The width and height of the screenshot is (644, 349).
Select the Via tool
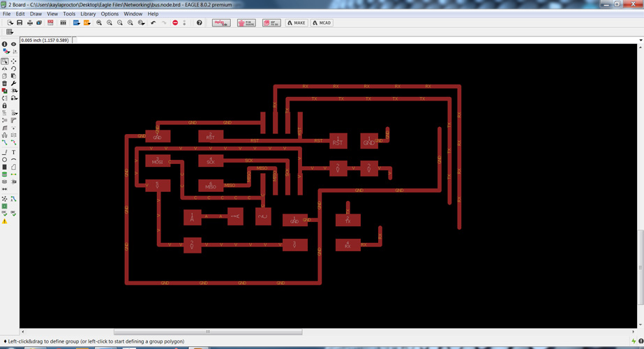pos(4,174)
